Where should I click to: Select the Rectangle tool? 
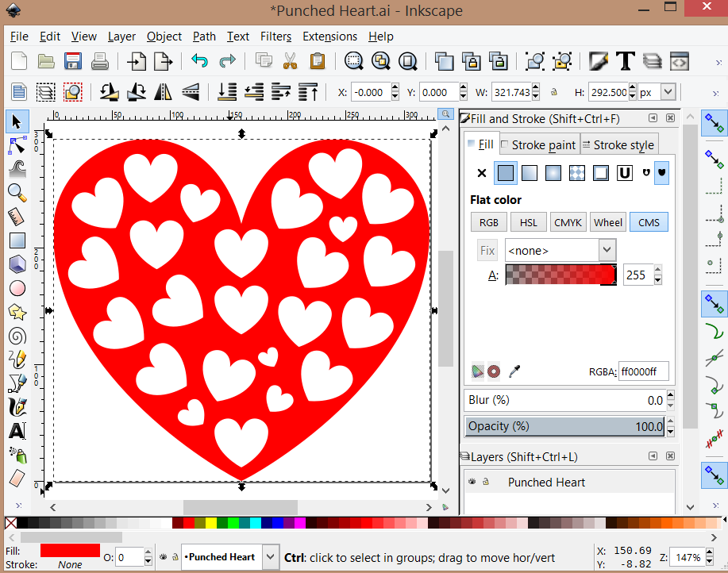17,240
